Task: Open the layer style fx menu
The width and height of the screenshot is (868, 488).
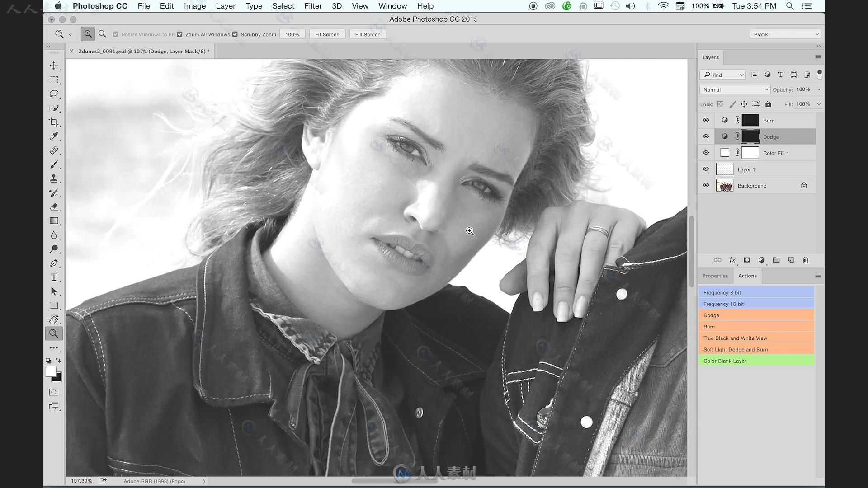Action: pos(732,260)
